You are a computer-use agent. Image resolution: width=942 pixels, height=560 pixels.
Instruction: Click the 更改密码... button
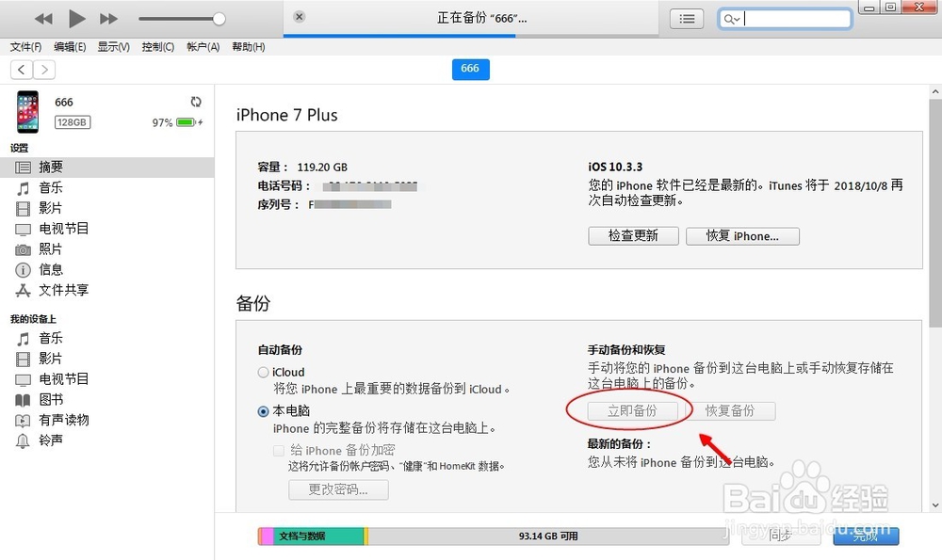[x=338, y=489]
